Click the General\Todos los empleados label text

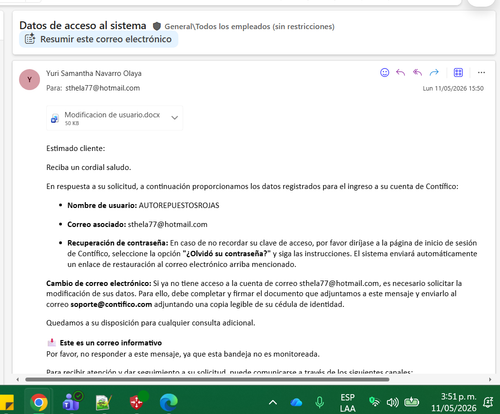[250, 26]
